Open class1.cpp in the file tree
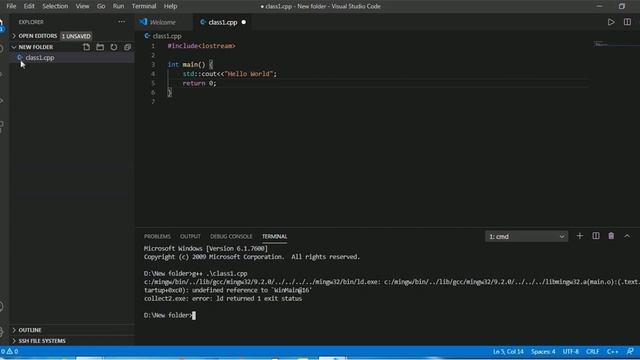 (x=72, y=58)
